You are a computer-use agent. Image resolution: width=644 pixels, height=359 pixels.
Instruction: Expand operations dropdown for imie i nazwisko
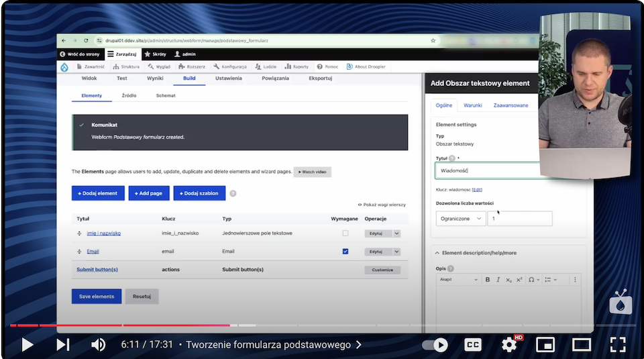396,234
